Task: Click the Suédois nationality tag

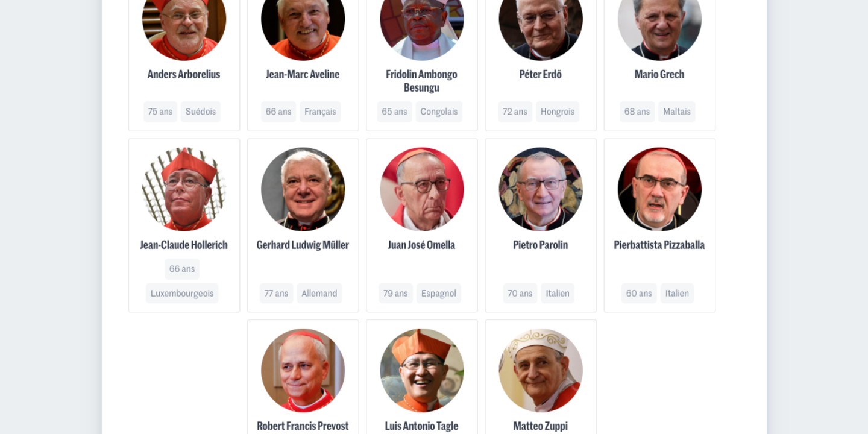Action: coord(201,112)
